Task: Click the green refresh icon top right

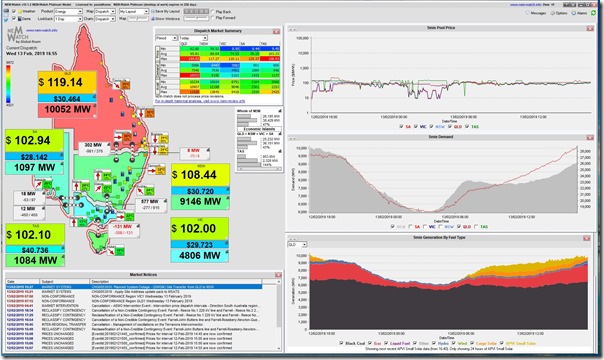Action: click(x=593, y=13)
